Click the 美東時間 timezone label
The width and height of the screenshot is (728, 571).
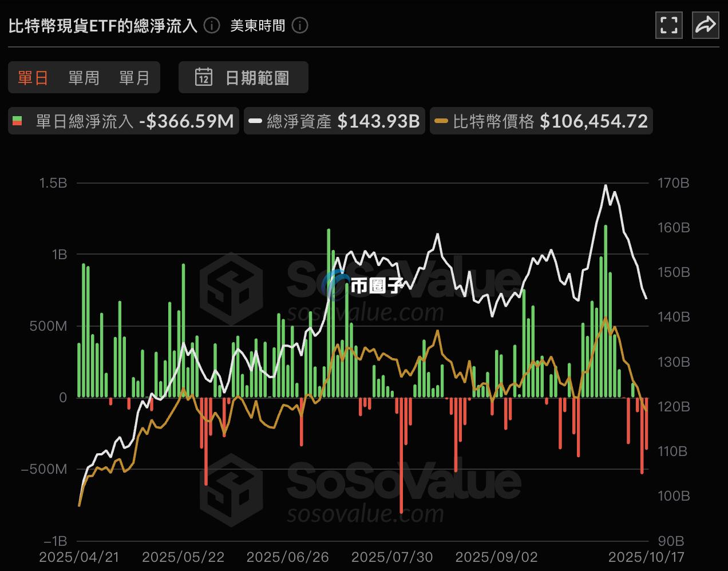coord(258,26)
